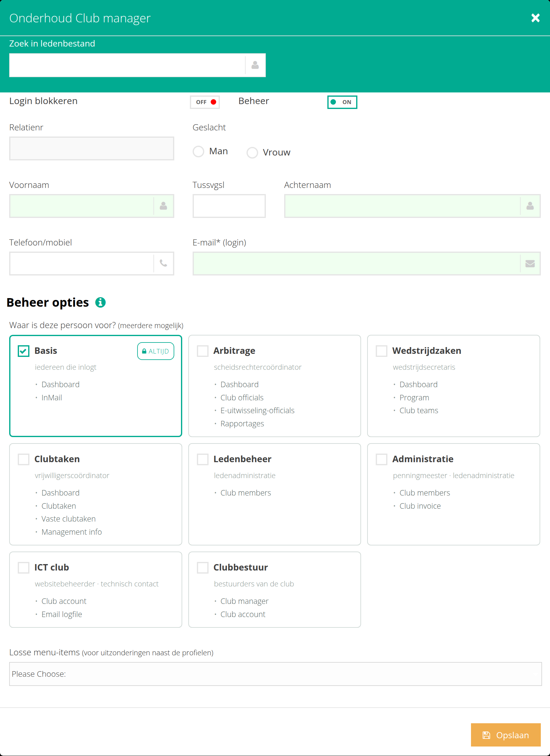Image resolution: width=550 pixels, height=756 pixels.
Task: Click 'Program' in the Wedstrijdzaken card
Action: point(414,398)
